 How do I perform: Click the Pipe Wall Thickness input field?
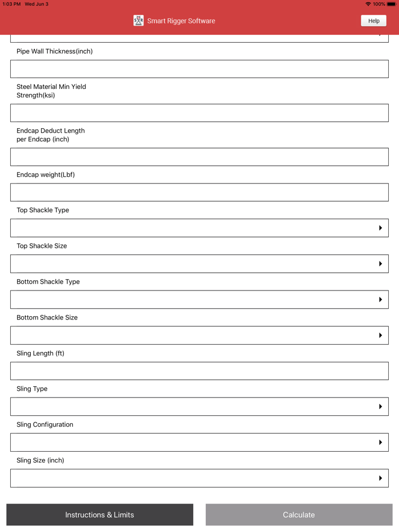[x=199, y=68]
